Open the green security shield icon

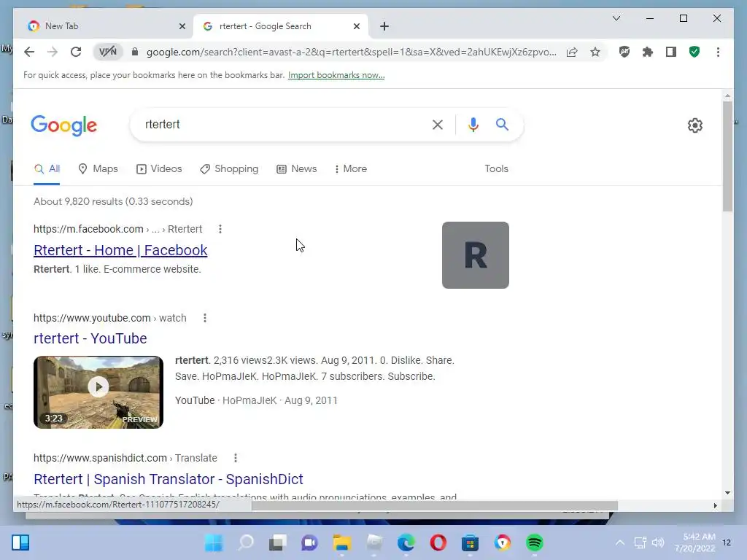tap(694, 52)
